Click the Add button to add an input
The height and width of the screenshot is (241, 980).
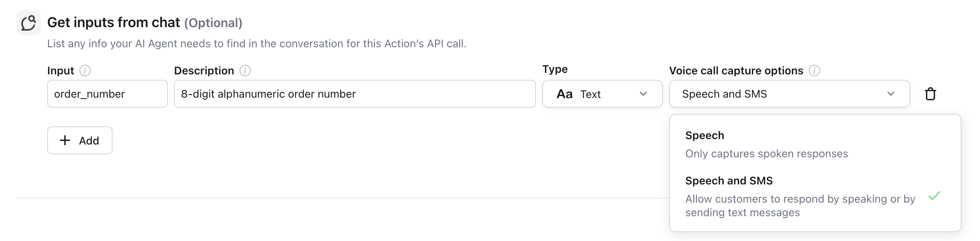[80, 140]
